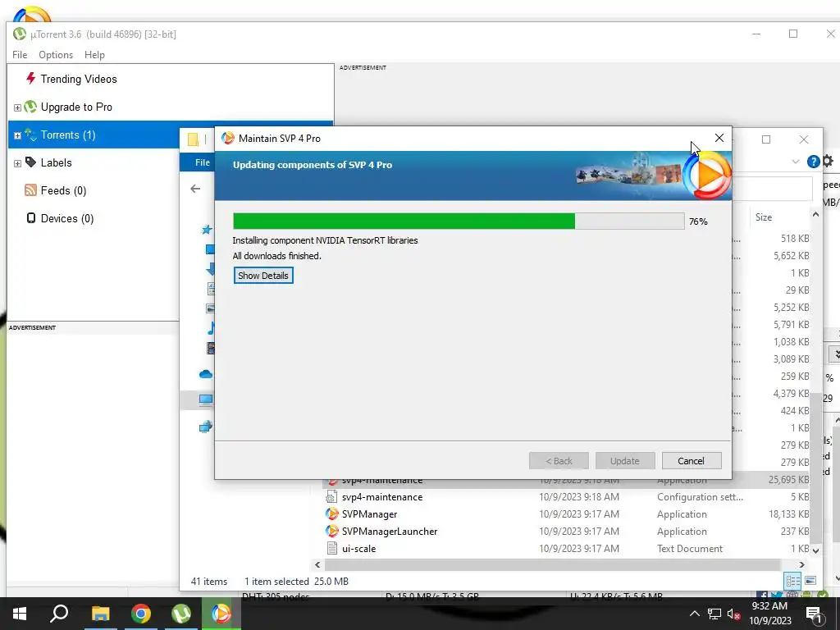
Task: Open the Windows Start menu
Action: [20, 614]
